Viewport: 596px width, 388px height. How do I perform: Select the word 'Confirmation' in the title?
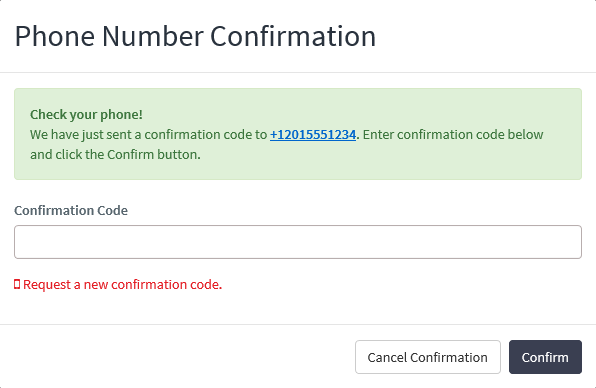pyautogui.click(x=293, y=36)
